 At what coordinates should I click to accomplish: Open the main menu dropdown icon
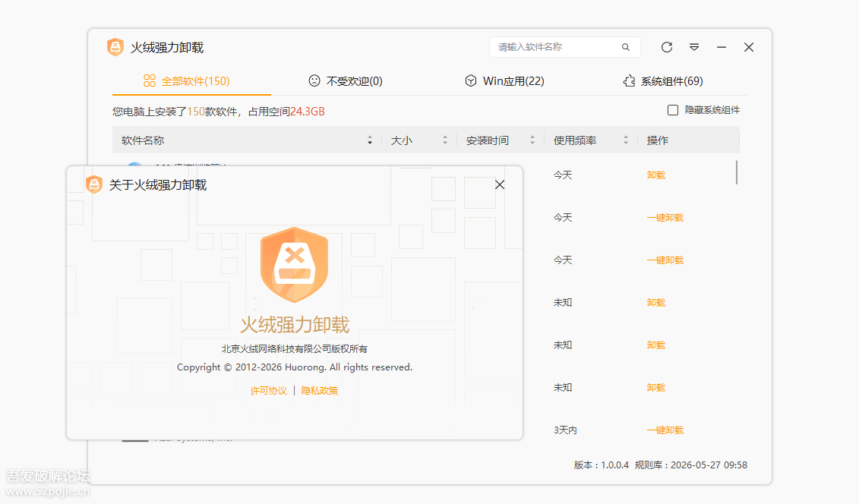[x=694, y=47]
